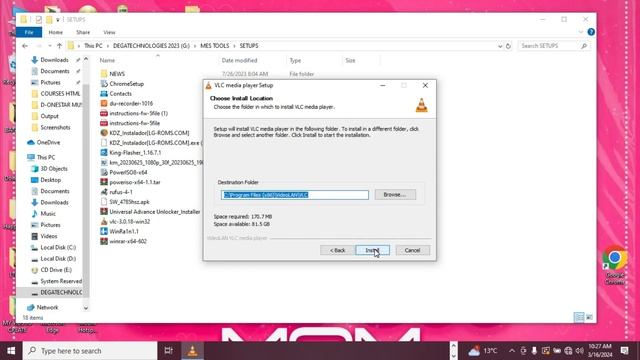Select Universal Advance Unlocker_Installer file
Image resolution: width=640 pixels, height=360 pixels.
point(155,211)
